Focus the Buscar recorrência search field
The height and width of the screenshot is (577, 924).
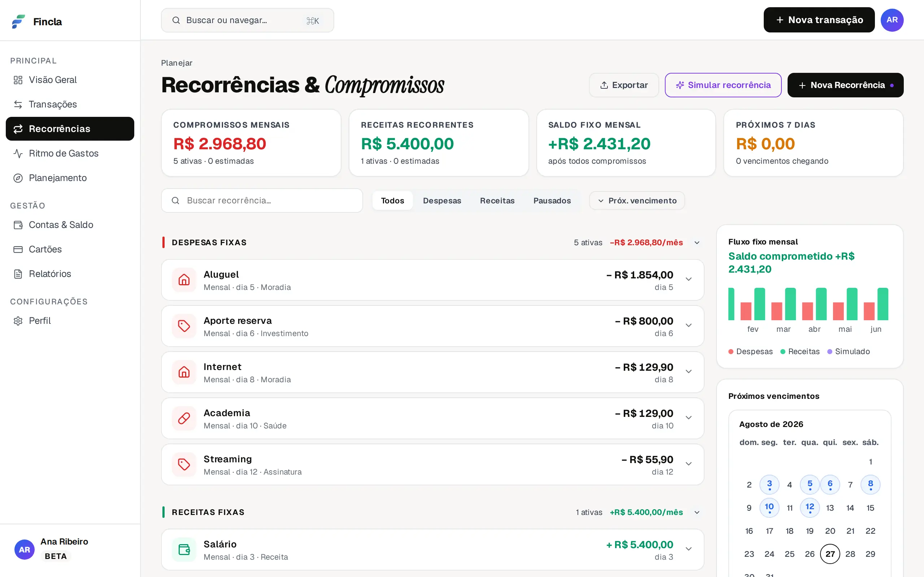[262, 201]
